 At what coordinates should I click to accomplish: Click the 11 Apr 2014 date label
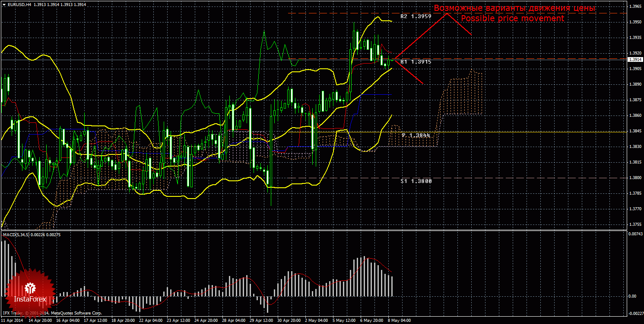tap(12, 321)
